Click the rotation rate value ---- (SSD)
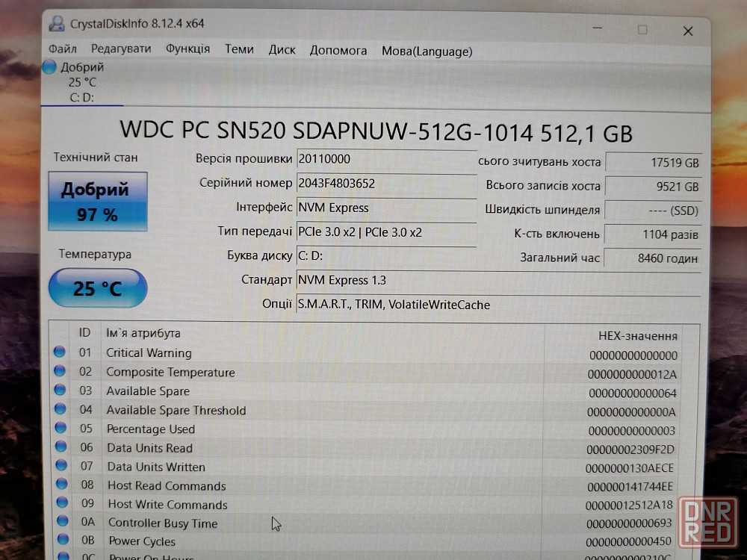This screenshot has height=560, width=747. pyautogui.click(x=653, y=211)
